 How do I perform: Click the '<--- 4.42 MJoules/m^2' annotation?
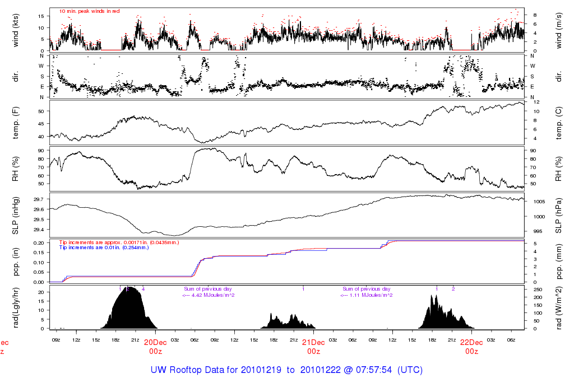[209, 295]
